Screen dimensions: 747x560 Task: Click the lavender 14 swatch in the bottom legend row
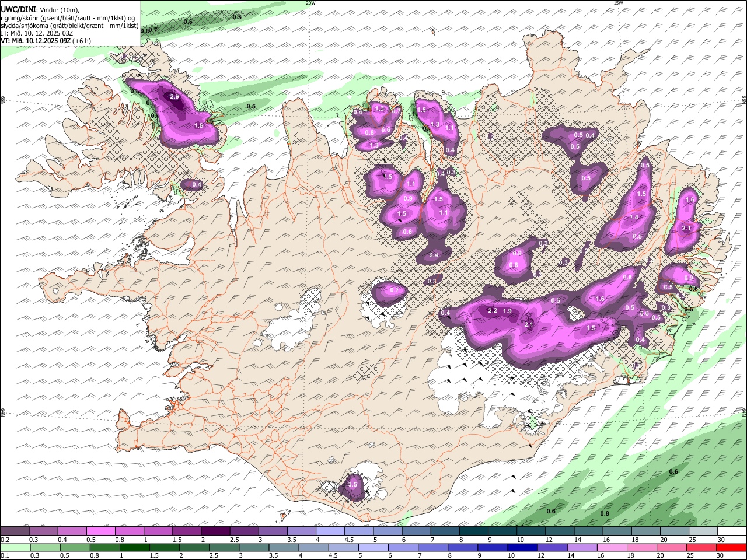tap(582, 548)
